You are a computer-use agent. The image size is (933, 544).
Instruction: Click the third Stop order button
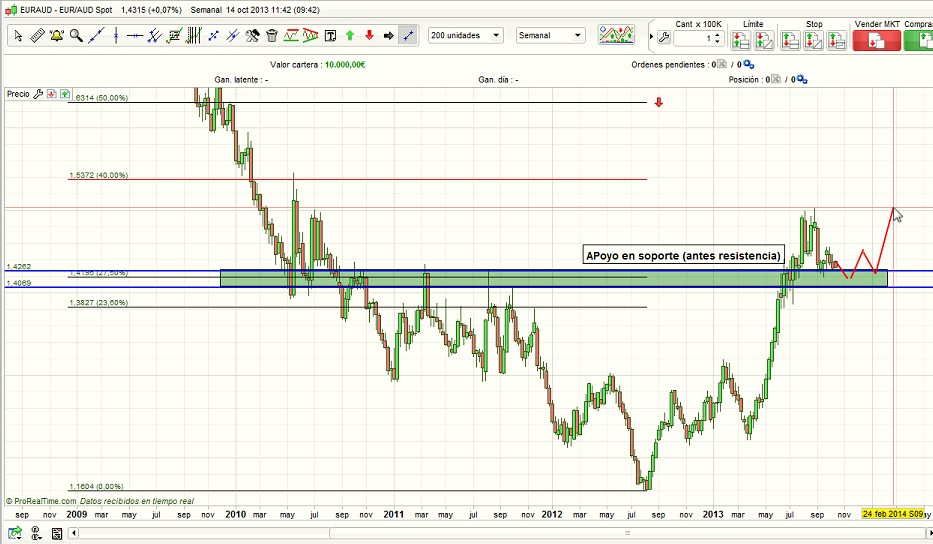click(x=837, y=40)
